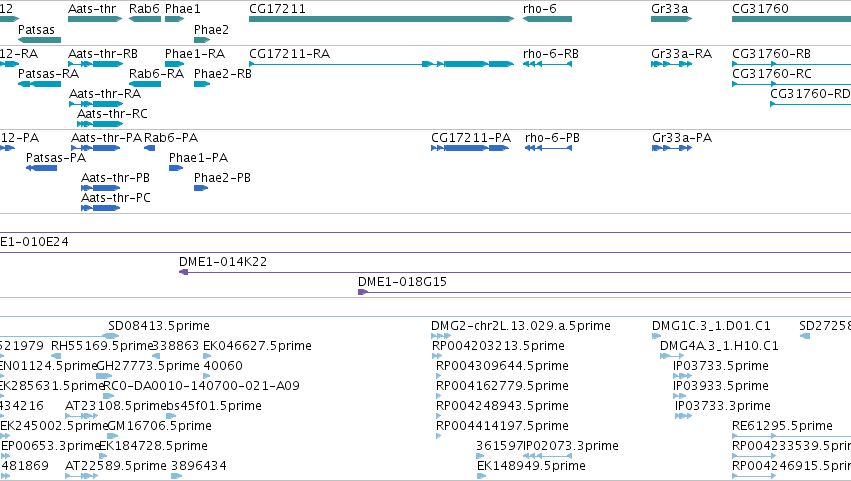Click the RH55169.5prime EST label
Image resolution: width=851 pixels, height=481 pixels.
pos(102,346)
